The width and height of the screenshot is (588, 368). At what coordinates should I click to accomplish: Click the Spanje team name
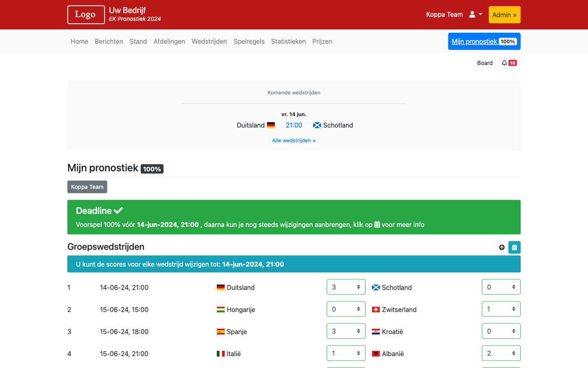(237, 332)
